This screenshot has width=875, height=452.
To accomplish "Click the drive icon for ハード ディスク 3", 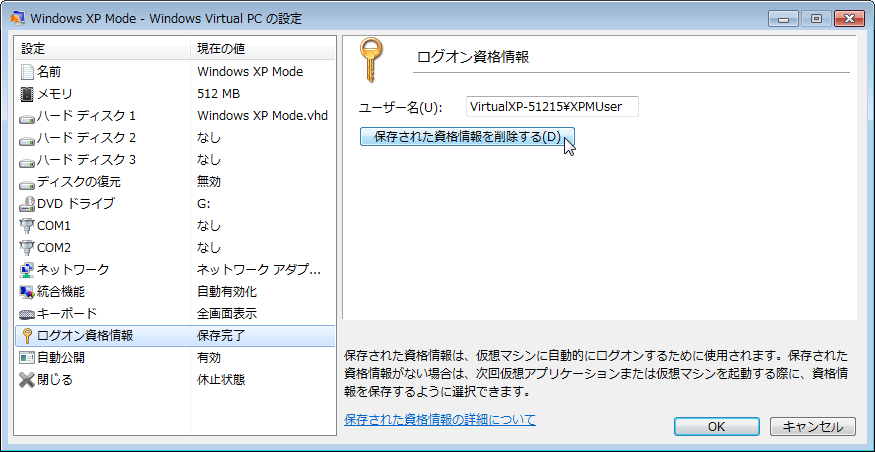I will click(27, 161).
